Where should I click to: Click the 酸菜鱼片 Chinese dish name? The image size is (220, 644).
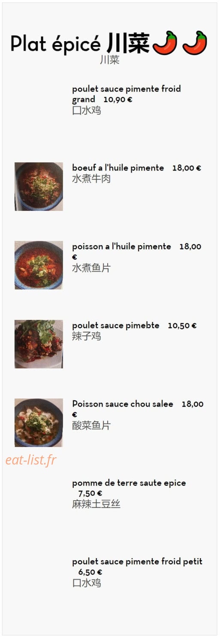(91, 425)
